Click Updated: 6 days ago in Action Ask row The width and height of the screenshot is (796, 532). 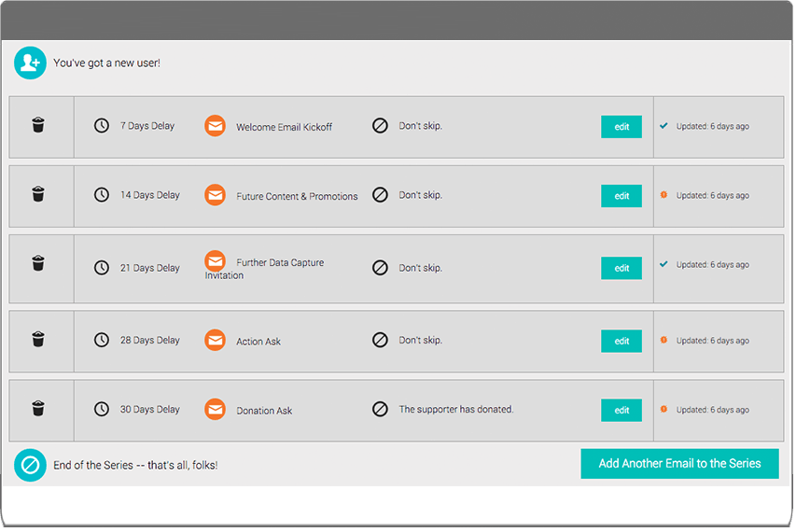tap(713, 341)
